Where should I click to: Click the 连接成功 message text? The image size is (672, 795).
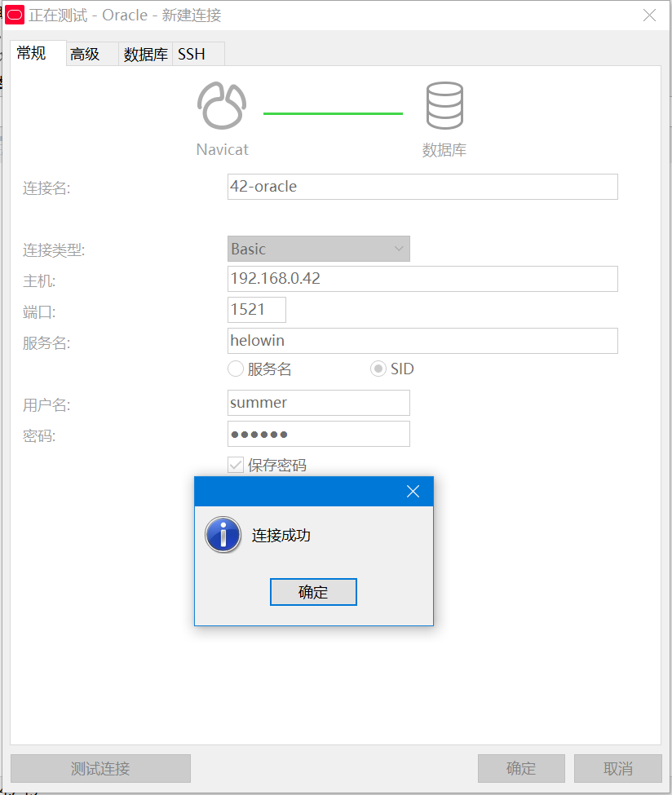tap(281, 536)
